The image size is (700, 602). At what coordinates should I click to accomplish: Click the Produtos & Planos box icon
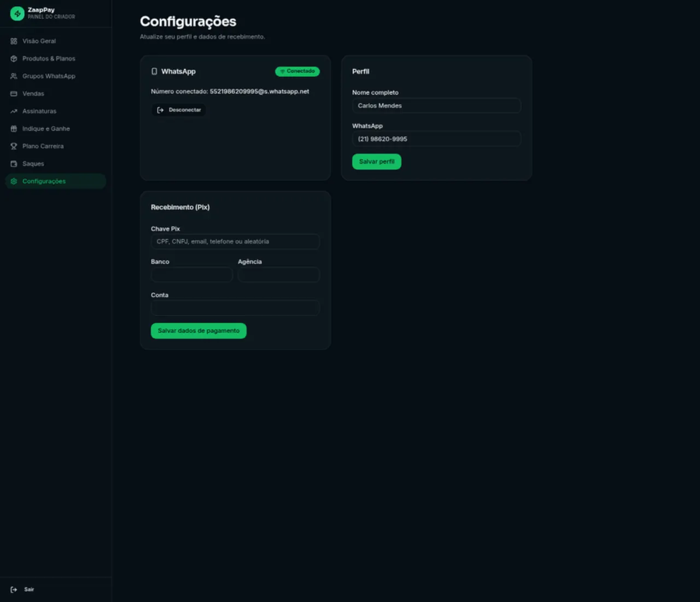(x=14, y=59)
